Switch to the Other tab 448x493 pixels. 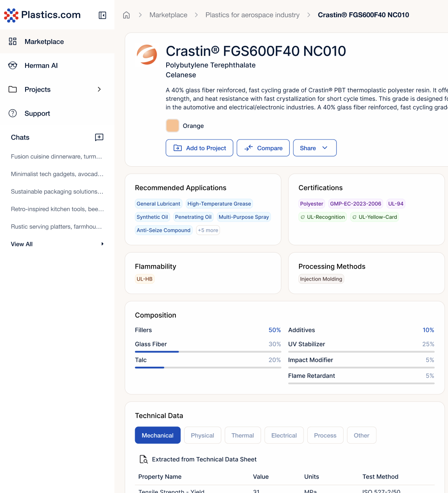(x=362, y=435)
